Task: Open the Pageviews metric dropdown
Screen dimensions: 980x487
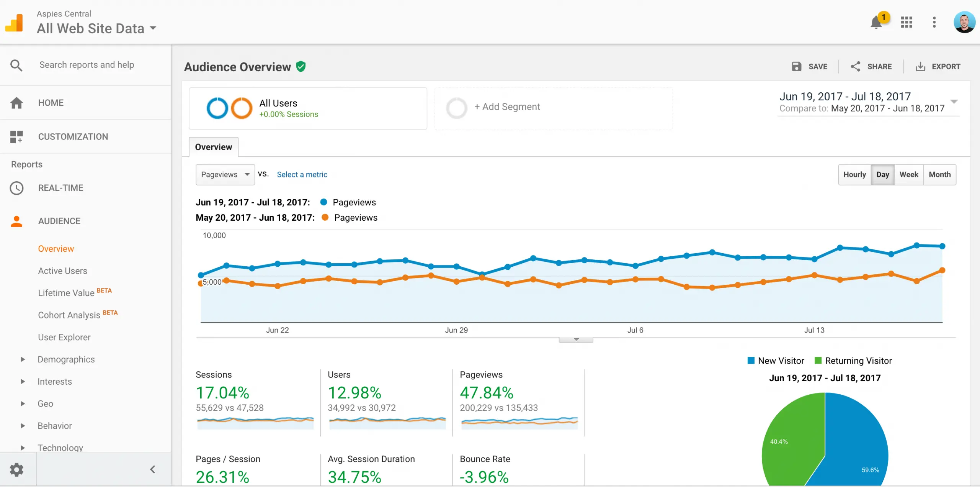Action: point(225,175)
